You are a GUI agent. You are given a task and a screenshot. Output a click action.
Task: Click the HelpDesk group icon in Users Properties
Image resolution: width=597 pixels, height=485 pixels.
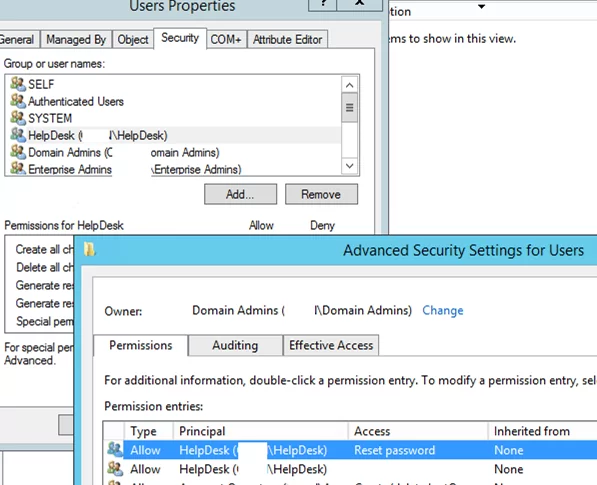pyautogui.click(x=18, y=134)
